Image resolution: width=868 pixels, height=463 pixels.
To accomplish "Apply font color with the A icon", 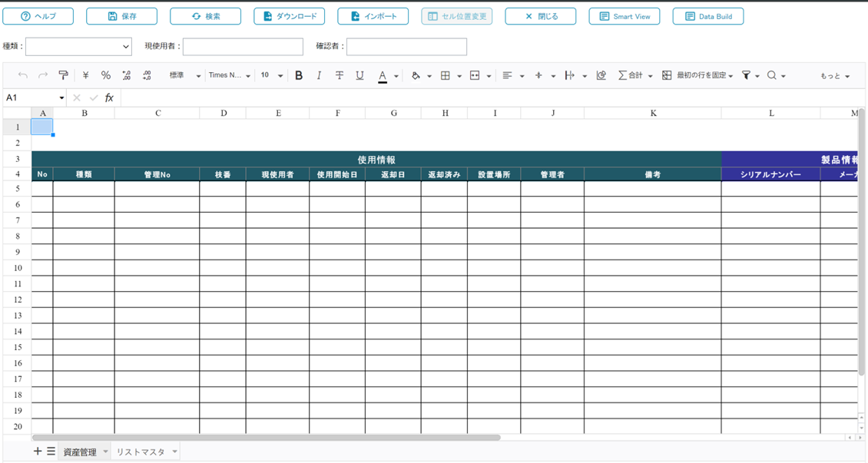I will pos(383,76).
